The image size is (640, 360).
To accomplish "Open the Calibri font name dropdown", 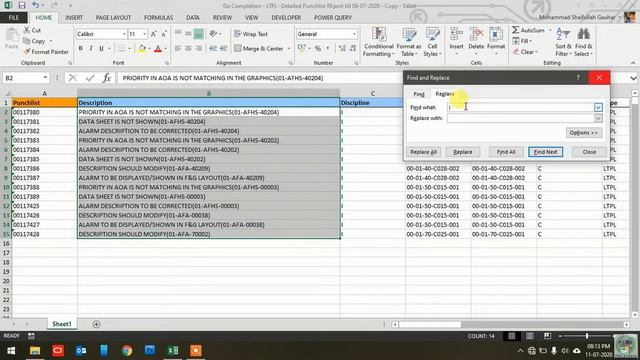I will 124,34.
